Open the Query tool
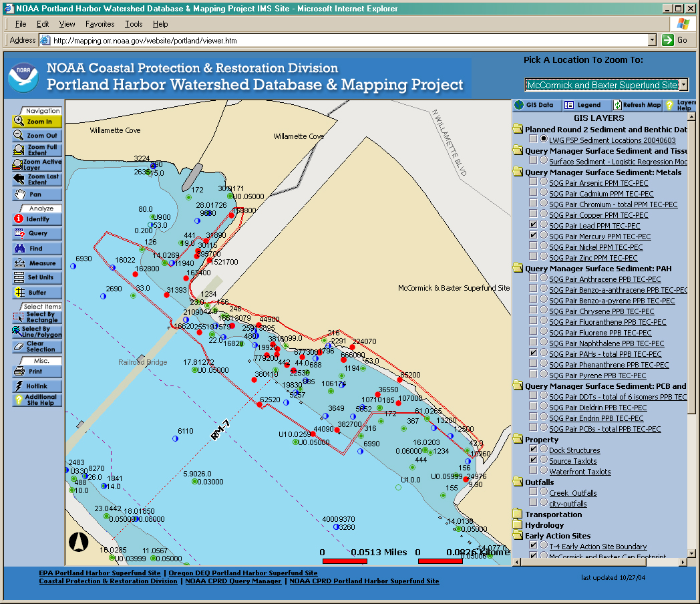This screenshot has width=700, height=604. point(37,233)
